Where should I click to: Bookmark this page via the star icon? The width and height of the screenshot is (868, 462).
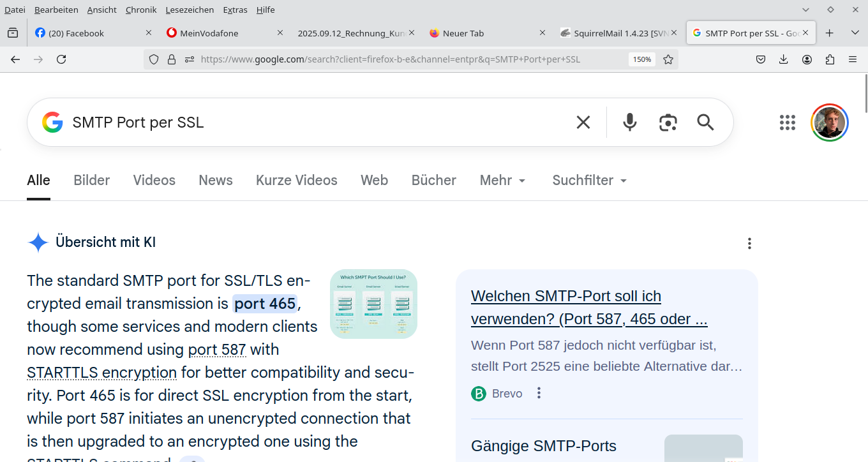click(x=668, y=59)
